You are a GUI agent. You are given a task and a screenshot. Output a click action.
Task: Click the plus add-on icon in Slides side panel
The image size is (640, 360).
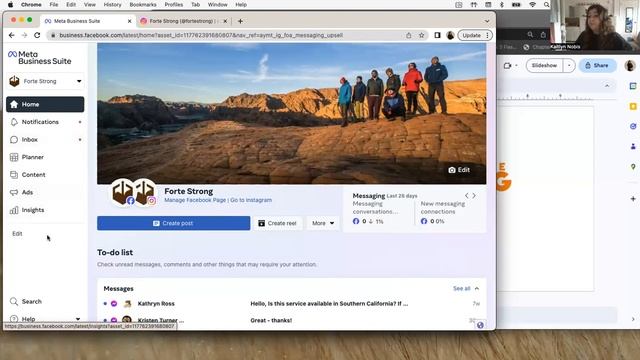click(633, 199)
